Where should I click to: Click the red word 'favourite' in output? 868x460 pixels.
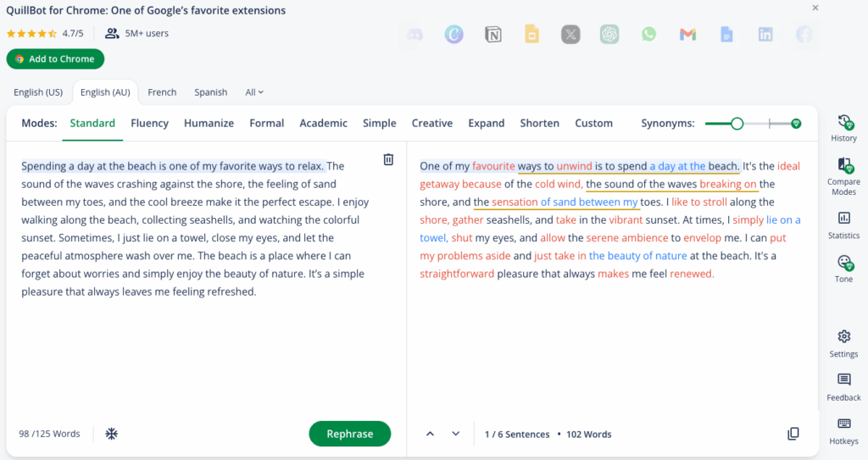click(x=493, y=166)
